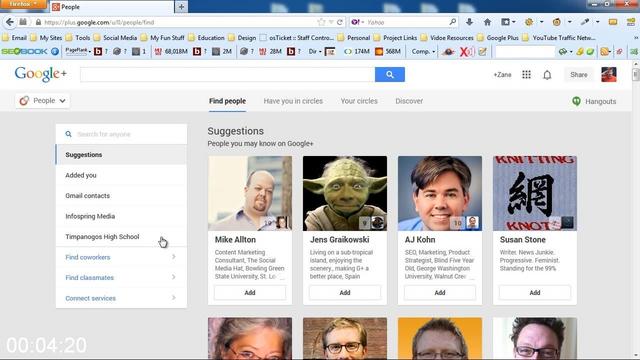This screenshot has height=360, width=640.
Task: Select Timpanogos High School in the sidebar
Action: click(121, 236)
